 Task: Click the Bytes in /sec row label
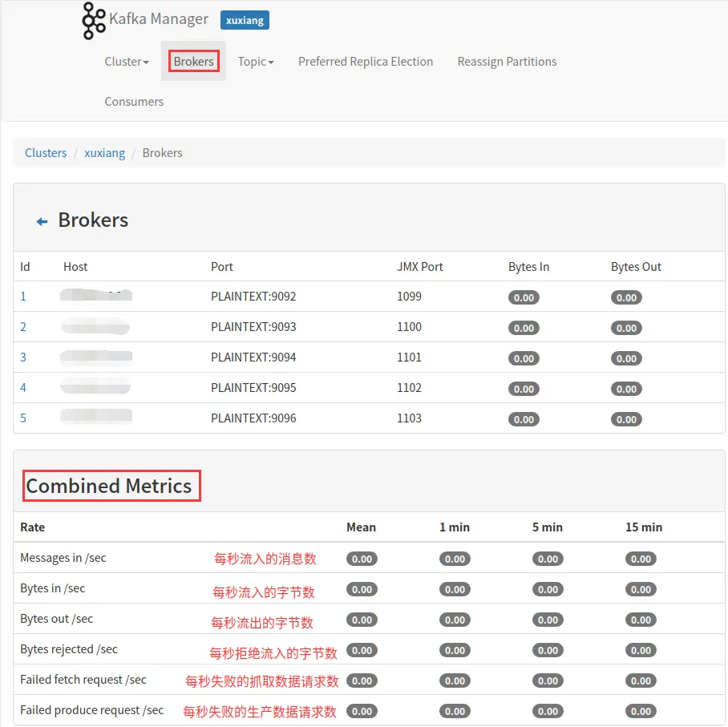tap(52, 588)
